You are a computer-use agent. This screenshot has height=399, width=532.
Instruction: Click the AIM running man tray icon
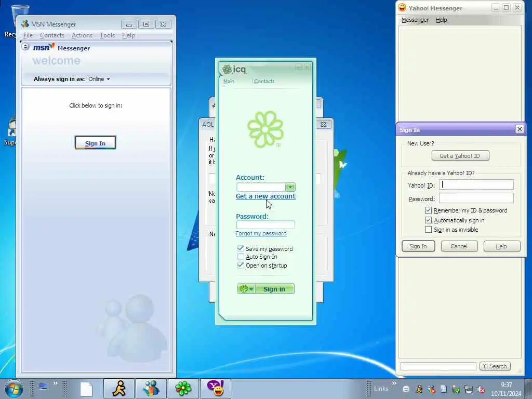(x=419, y=389)
